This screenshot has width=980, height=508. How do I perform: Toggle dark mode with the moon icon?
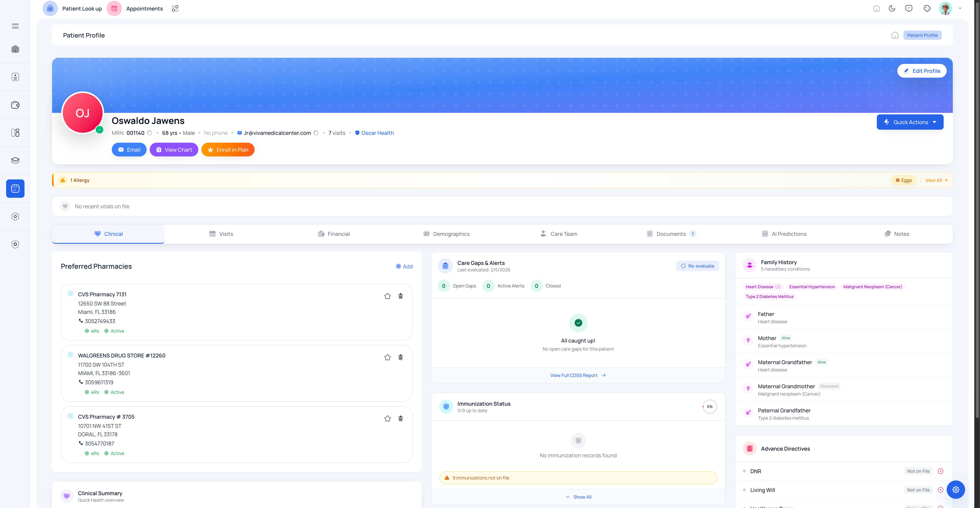coord(893,8)
